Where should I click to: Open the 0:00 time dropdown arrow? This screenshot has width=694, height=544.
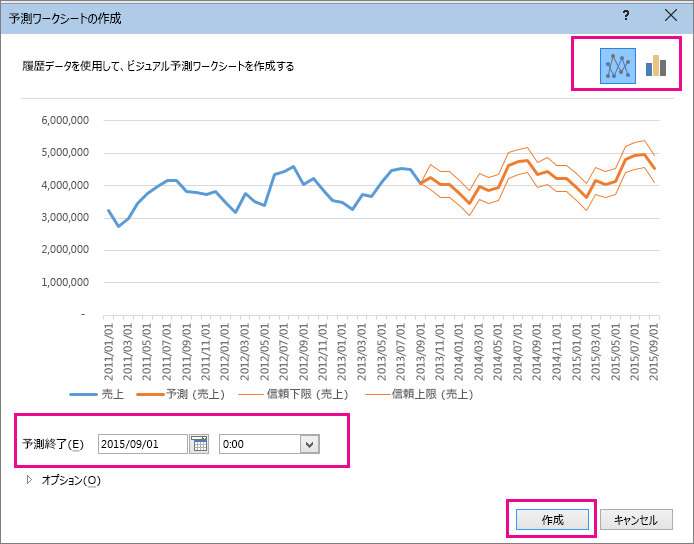point(309,444)
